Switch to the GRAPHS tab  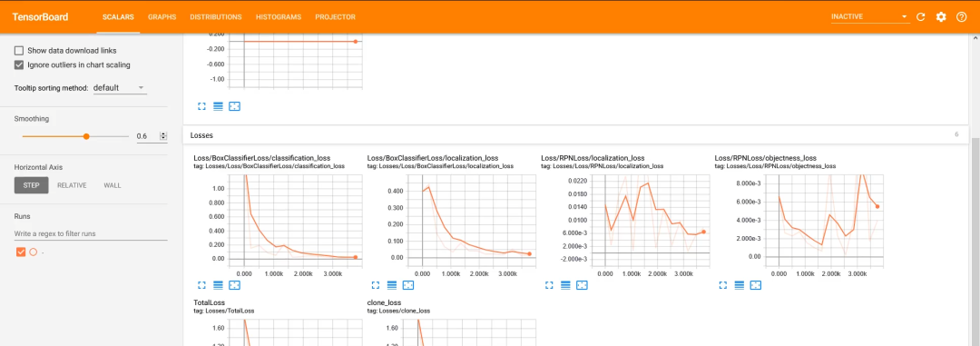coord(162,17)
